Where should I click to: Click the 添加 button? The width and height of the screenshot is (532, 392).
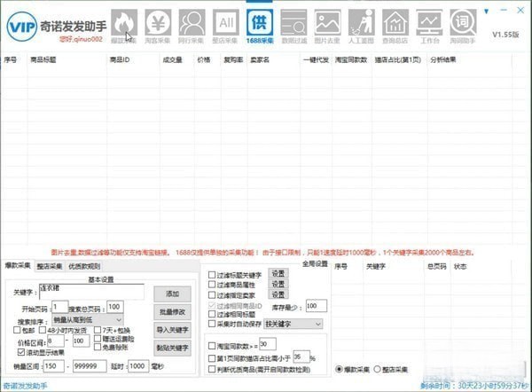click(x=171, y=293)
